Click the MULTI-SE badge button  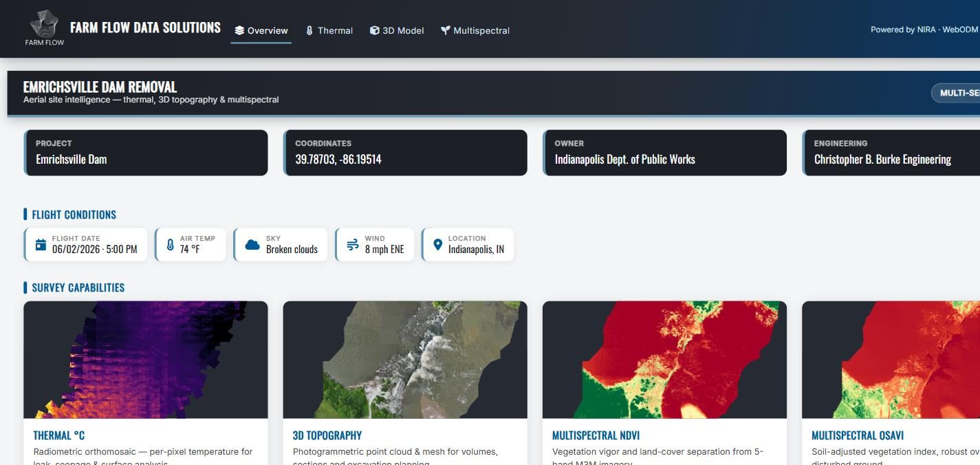pyautogui.click(x=956, y=93)
